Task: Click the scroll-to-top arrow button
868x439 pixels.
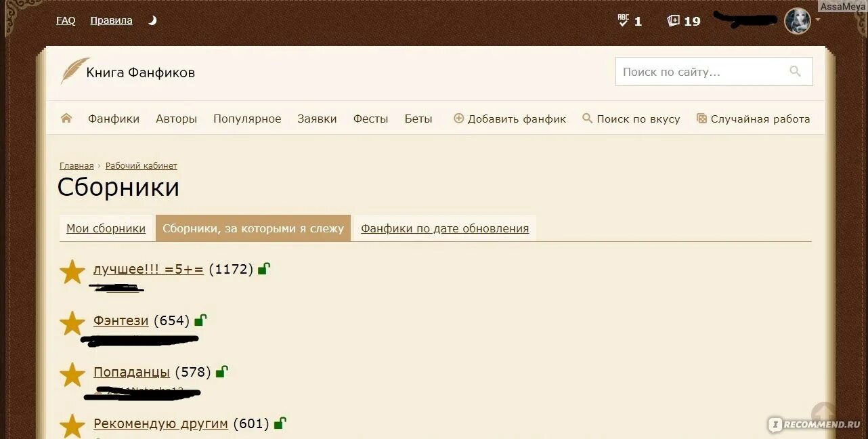Action: tap(824, 415)
